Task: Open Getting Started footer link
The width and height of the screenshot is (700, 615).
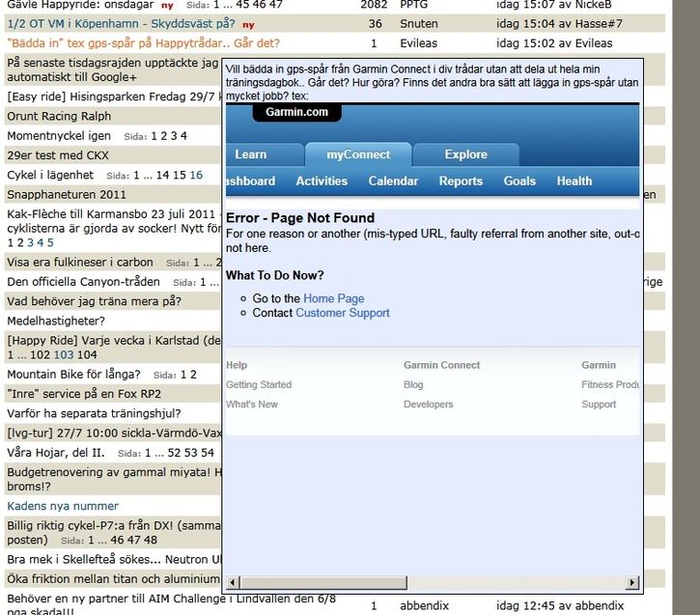Action: pyautogui.click(x=259, y=384)
